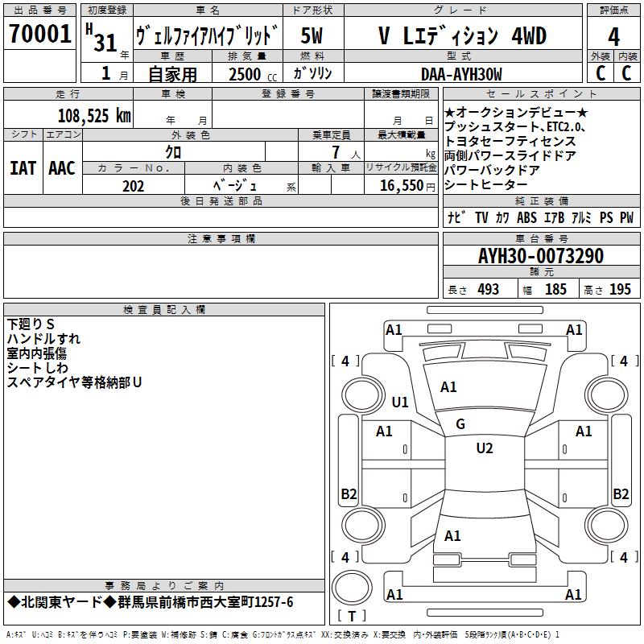This screenshot has width=644, height=644.
Task: Select height value 195
Action: [x=620, y=289]
